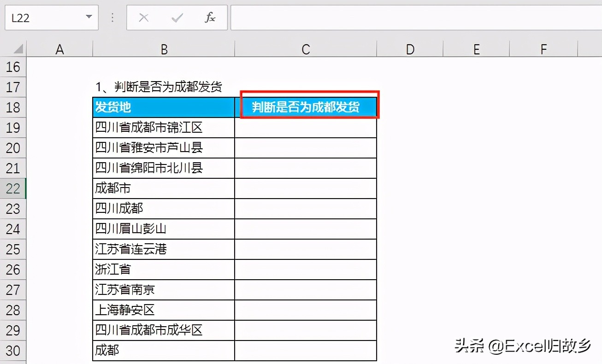
Task: Click cell '江苏省连云港'
Action: tap(164, 249)
